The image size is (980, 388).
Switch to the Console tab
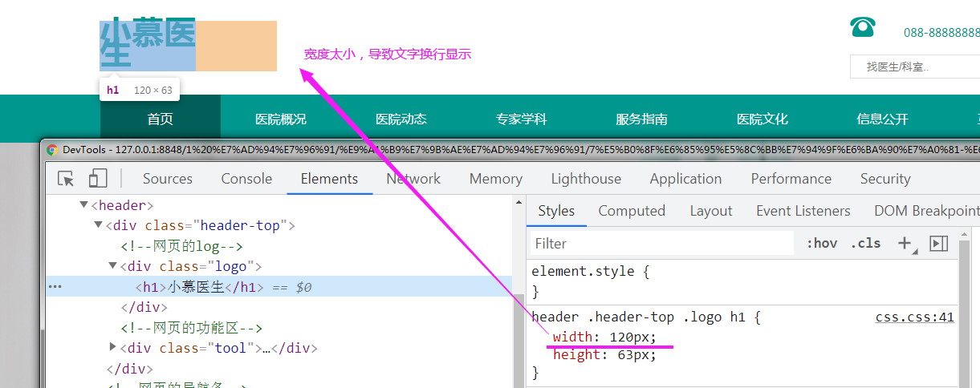[246, 179]
